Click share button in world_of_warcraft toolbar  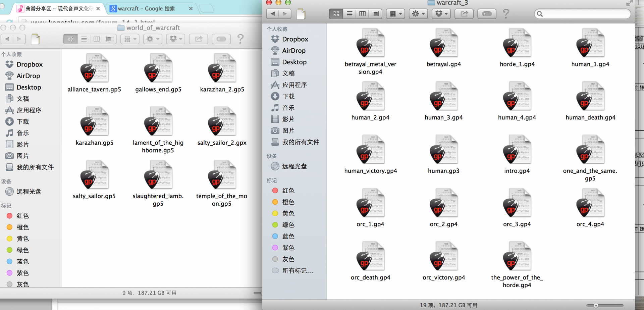199,39
